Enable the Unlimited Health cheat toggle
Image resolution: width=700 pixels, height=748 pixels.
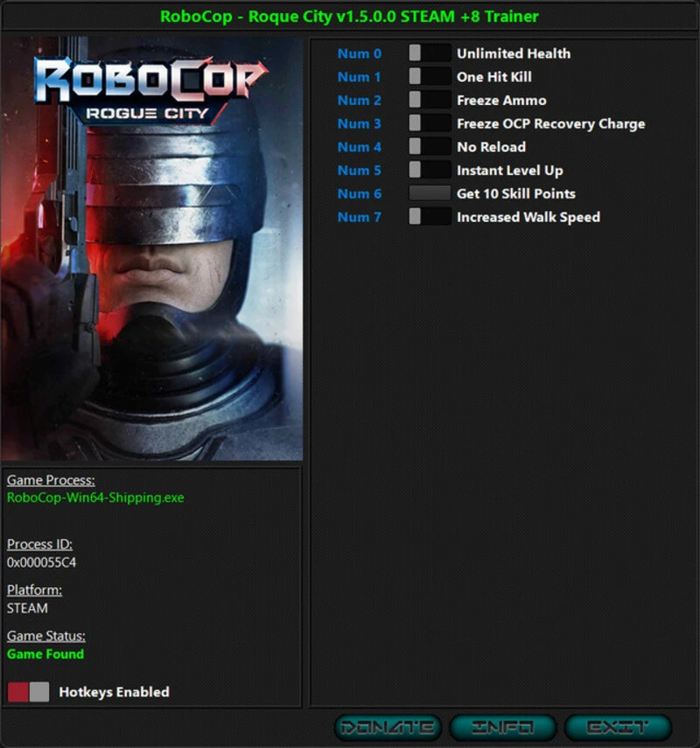pos(429,53)
